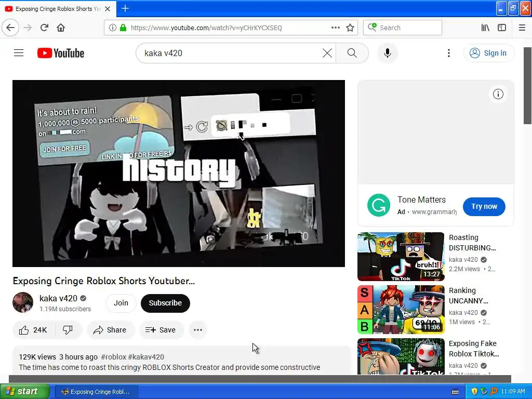
Task: Click the browser forward arrow
Action: point(28,28)
